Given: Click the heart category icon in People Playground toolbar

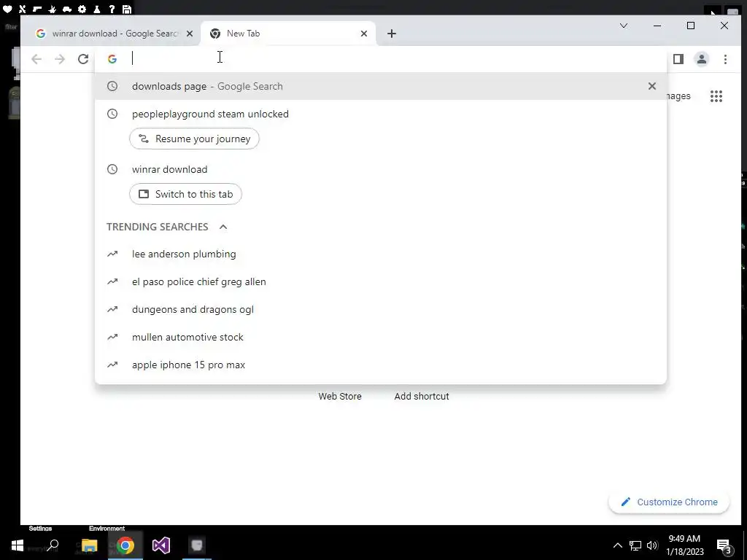Looking at the screenshot, I should click(x=7, y=9).
